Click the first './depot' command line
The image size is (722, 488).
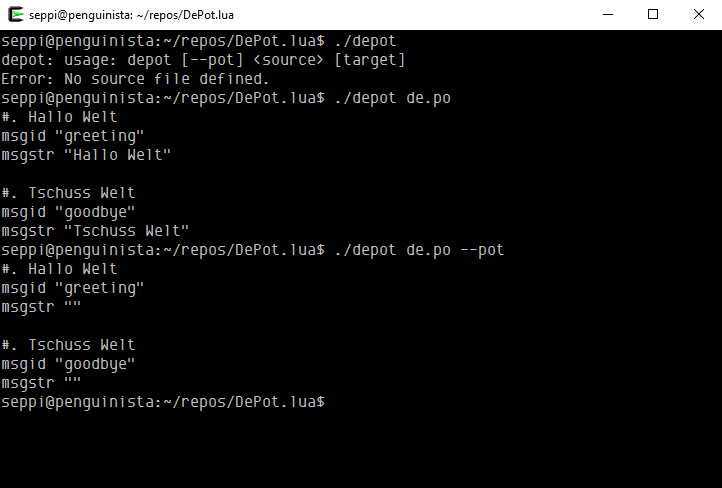point(198,41)
